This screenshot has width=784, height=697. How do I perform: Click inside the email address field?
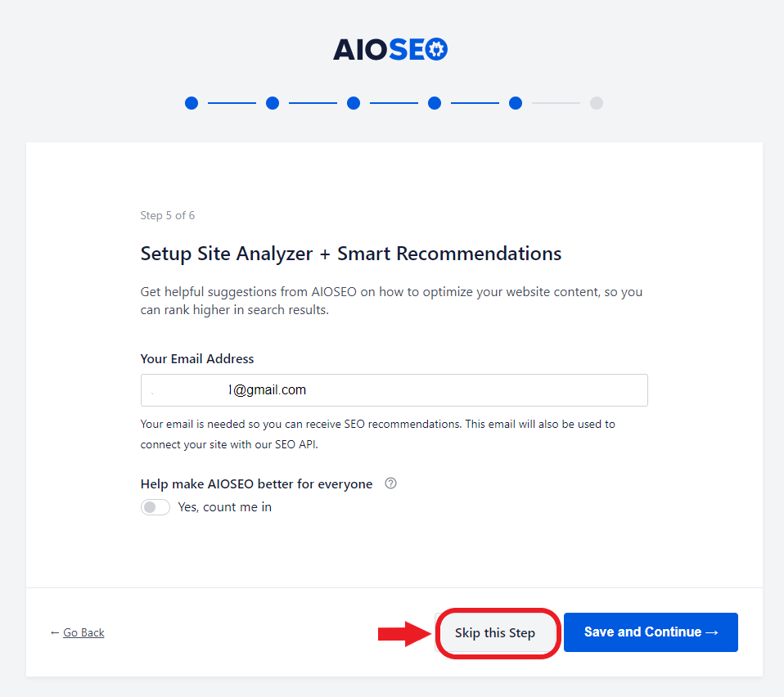click(394, 389)
